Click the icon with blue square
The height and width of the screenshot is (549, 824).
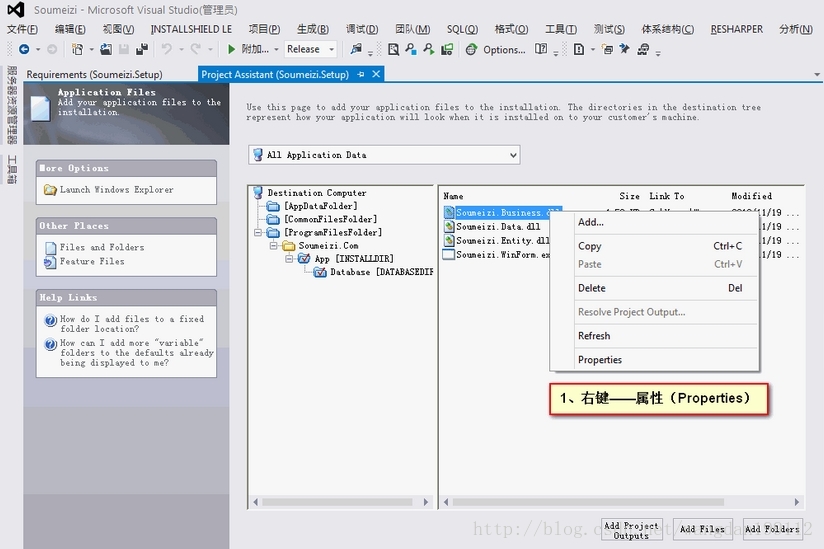click(x=411, y=49)
